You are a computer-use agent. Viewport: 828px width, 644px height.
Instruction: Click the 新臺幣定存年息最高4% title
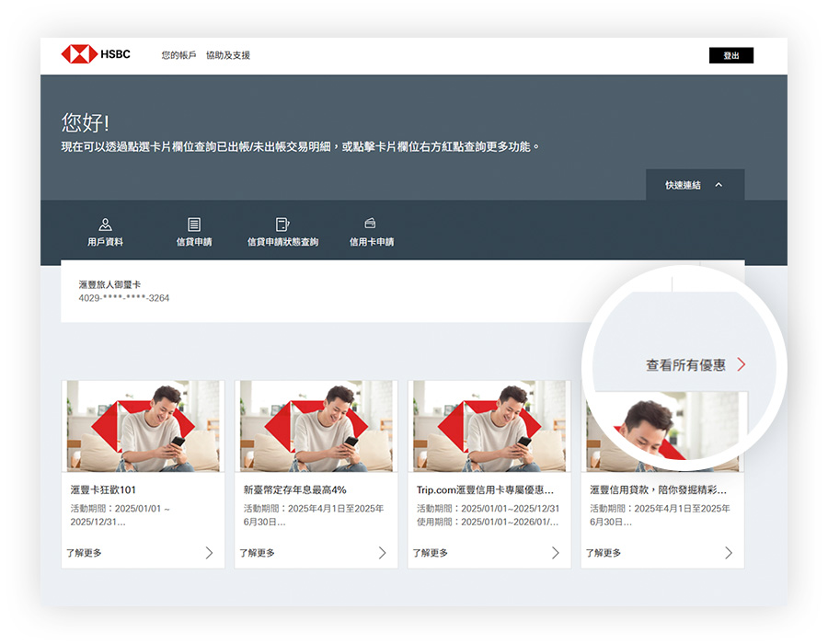point(294,489)
